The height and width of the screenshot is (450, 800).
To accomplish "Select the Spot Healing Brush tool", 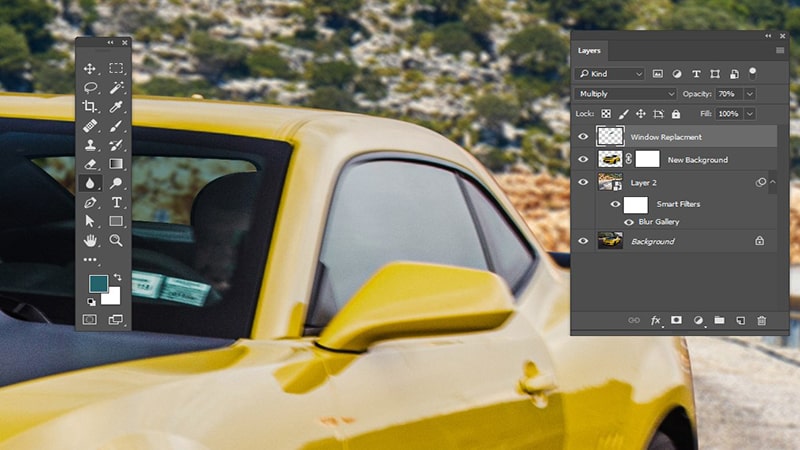I will [90, 126].
